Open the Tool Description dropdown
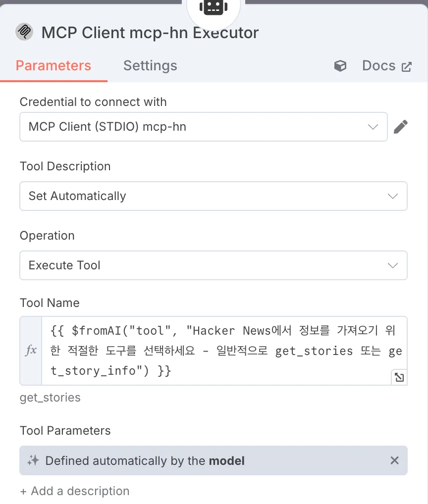This screenshot has height=504, width=428. [393, 196]
